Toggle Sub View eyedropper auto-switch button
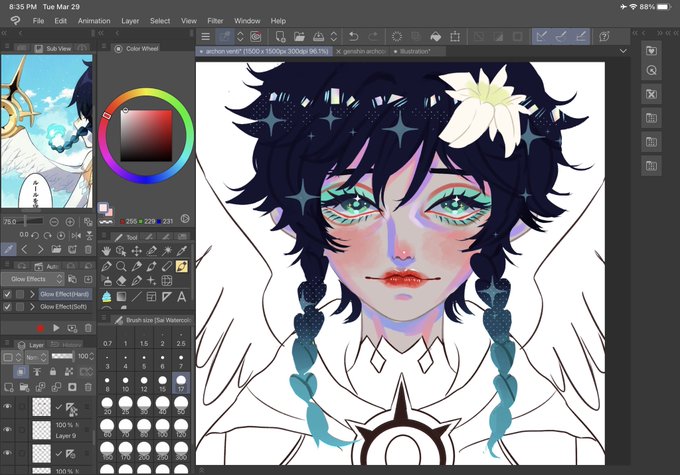 [x=8, y=249]
